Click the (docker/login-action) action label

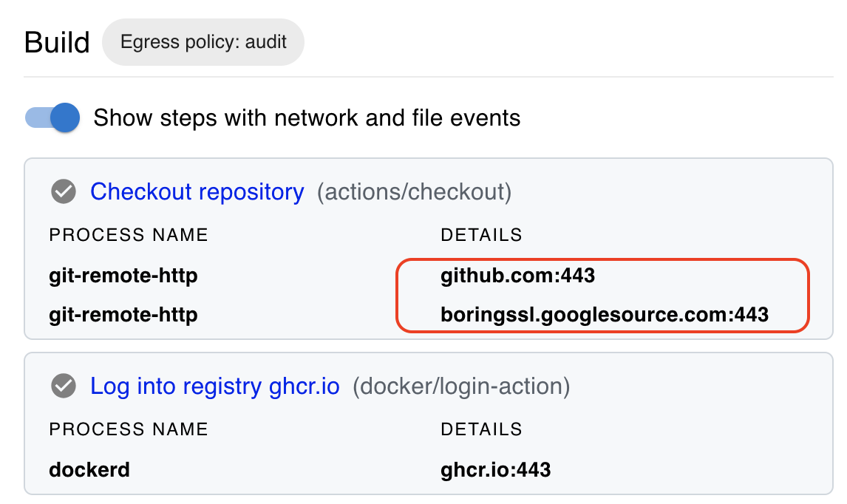pyautogui.click(x=461, y=386)
